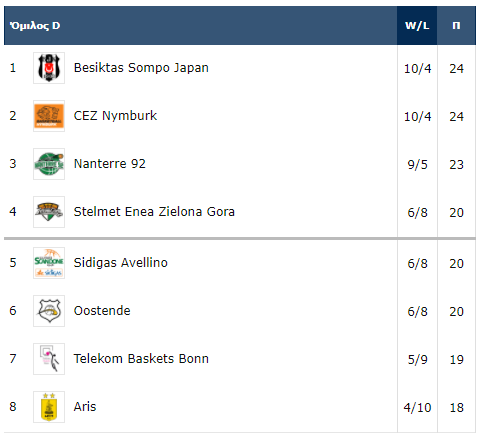
Task: Click the Nanterre 92 green logo
Action: coord(49,164)
